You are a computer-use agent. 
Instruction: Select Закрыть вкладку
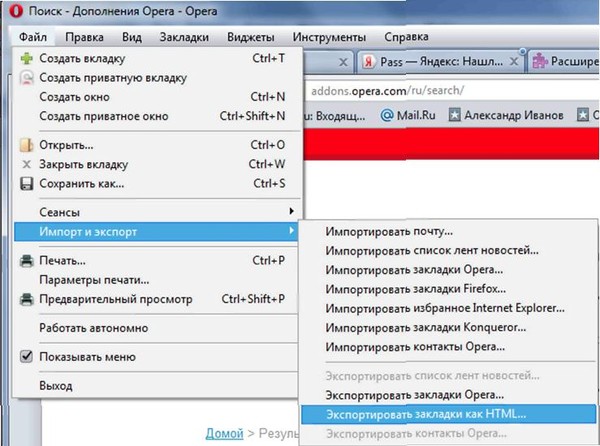pos(157,164)
